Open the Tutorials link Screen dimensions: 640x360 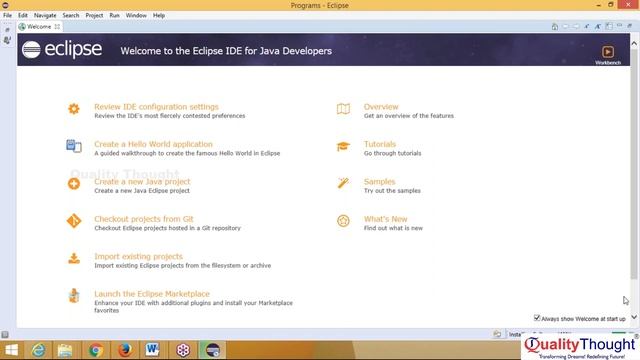(x=380, y=144)
